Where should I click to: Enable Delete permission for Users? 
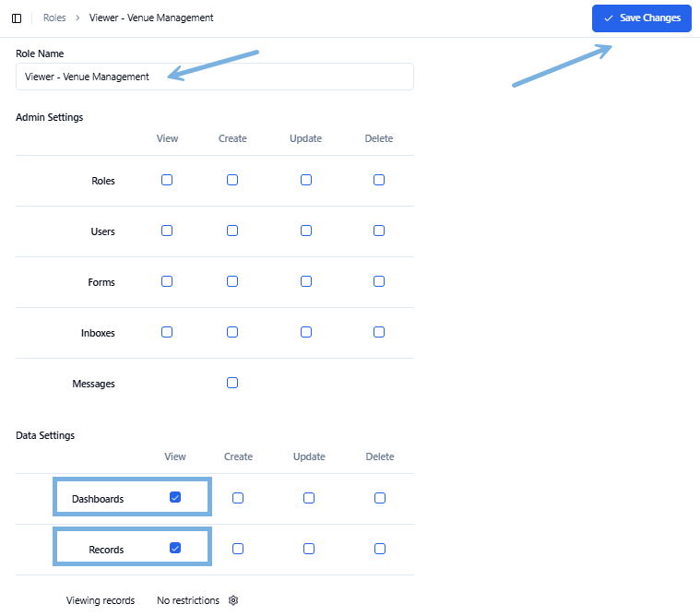(379, 231)
